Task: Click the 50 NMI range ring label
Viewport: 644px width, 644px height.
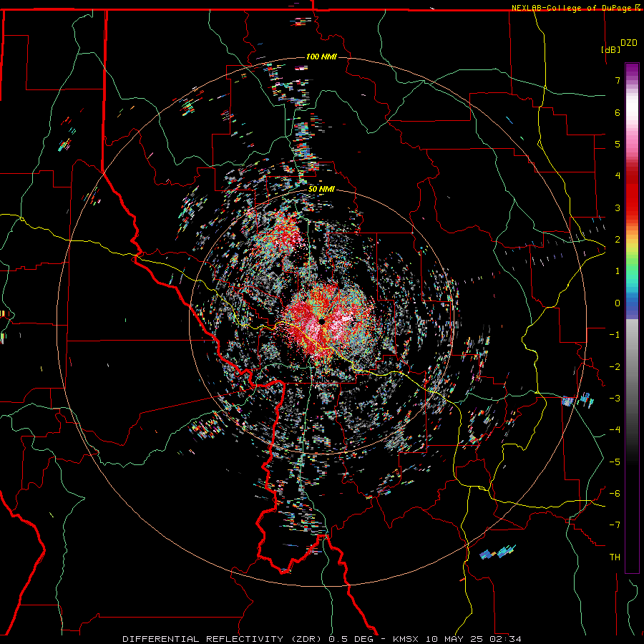Action: 321,190
